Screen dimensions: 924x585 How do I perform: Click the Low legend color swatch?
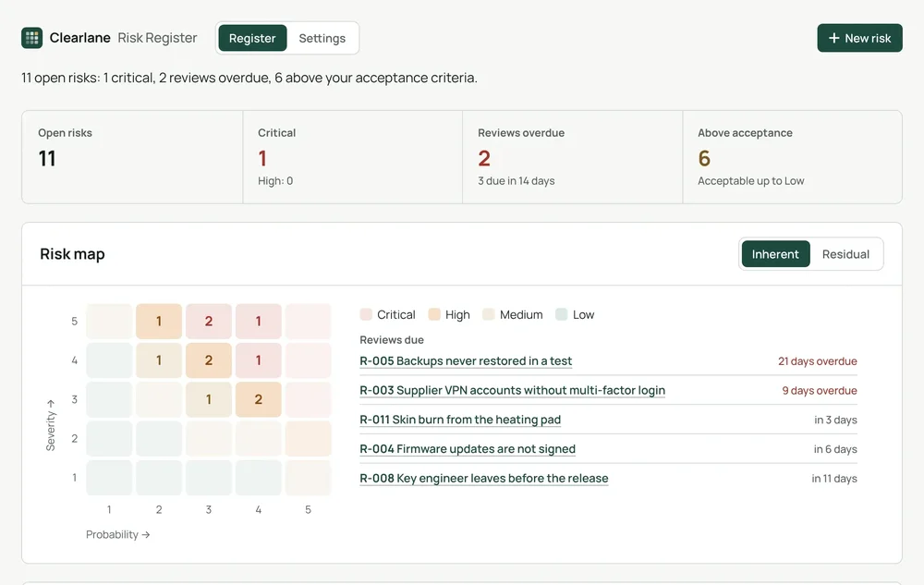point(562,314)
